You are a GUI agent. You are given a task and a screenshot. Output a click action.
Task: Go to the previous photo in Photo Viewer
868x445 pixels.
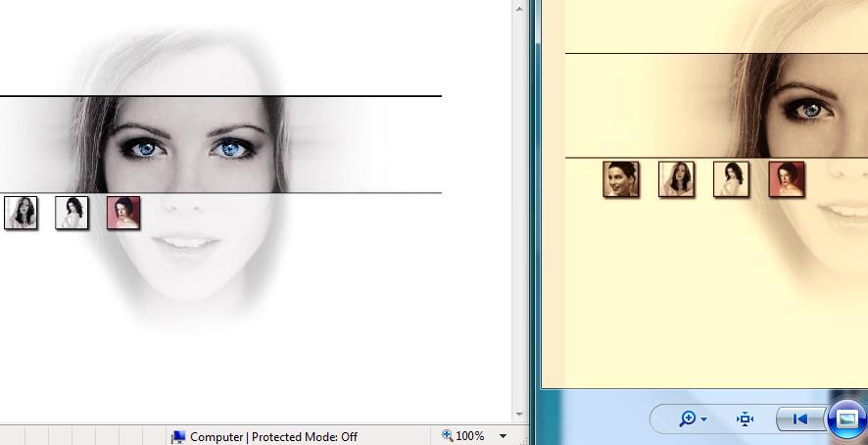pyautogui.click(x=800, y=419)
